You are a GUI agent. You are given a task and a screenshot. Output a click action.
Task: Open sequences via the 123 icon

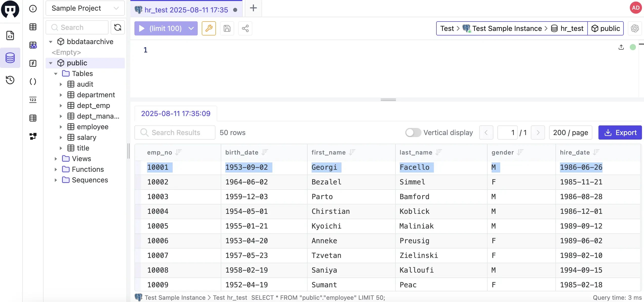tap(33, 100)
